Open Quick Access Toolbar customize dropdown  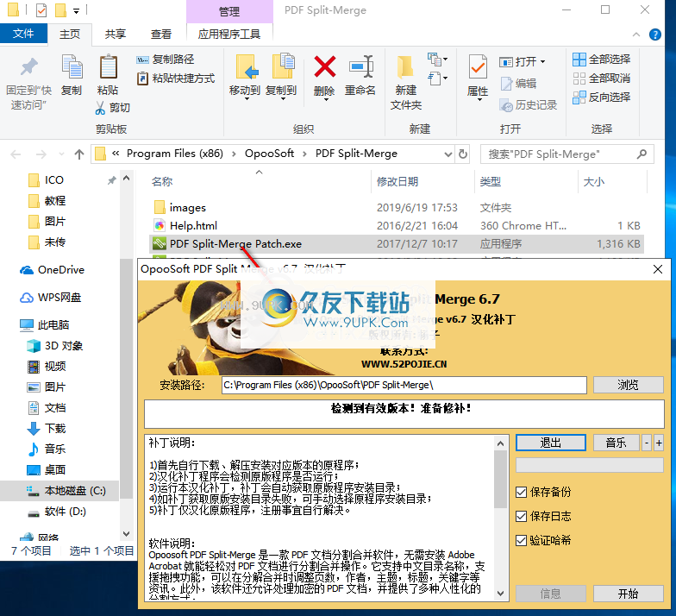[x=76, y=10]
